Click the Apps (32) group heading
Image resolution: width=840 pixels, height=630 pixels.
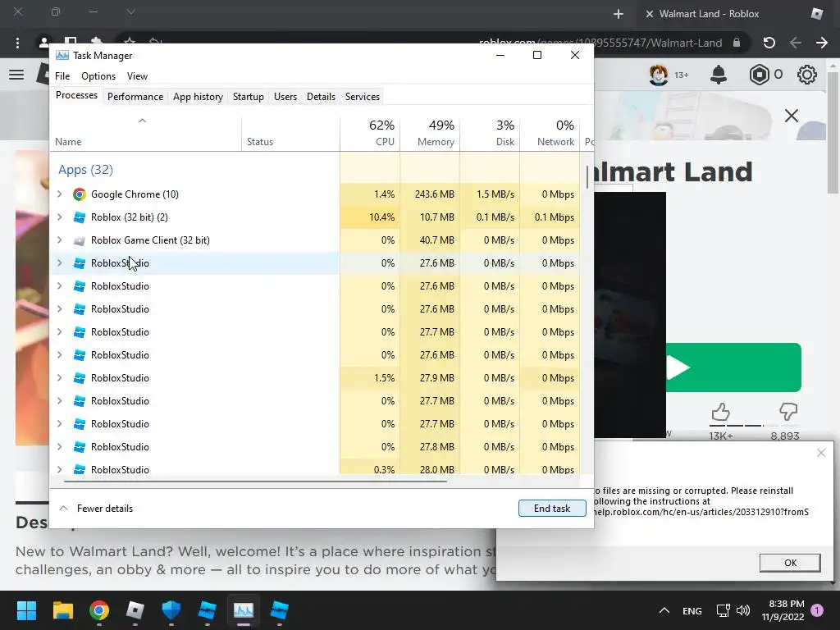[85, 170]
